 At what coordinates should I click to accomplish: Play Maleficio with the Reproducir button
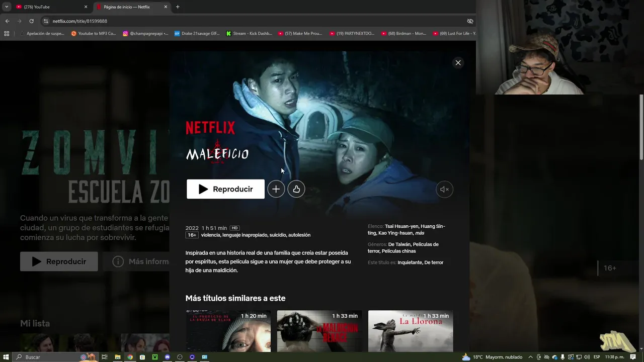click(225, 189)
